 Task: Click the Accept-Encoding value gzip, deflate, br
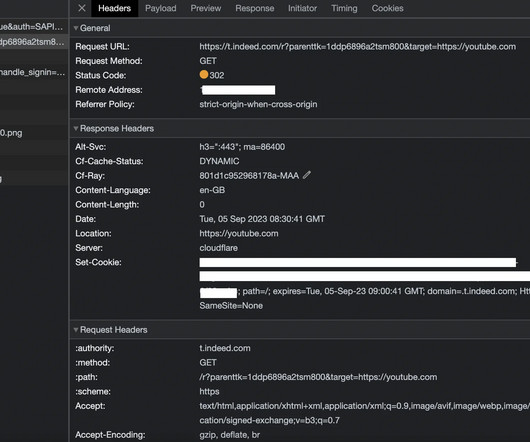[x=230, y=435]
